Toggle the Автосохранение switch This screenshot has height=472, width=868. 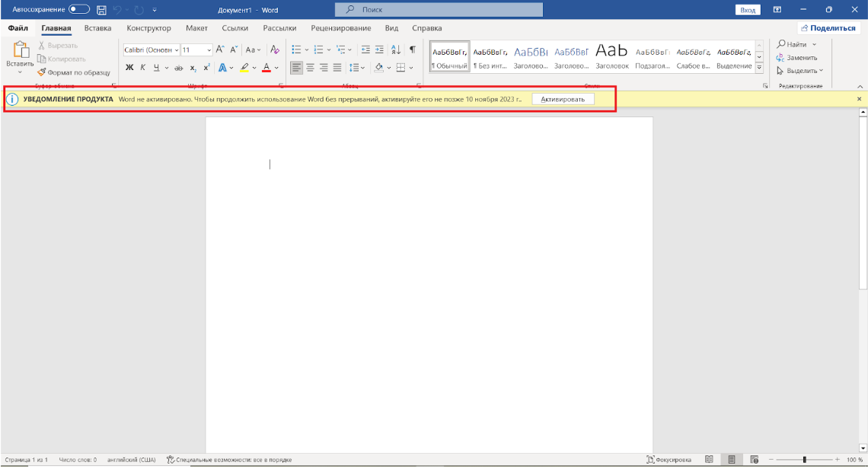[78, 10]
